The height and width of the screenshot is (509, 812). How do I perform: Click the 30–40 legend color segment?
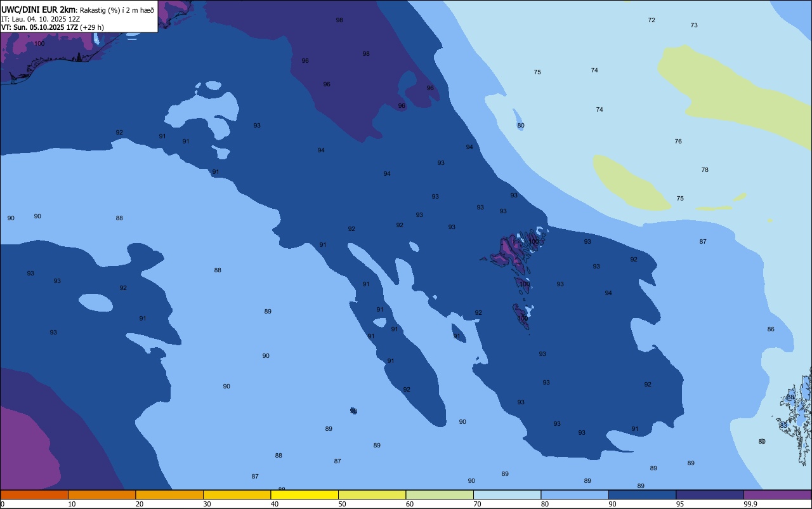point(237,494)
